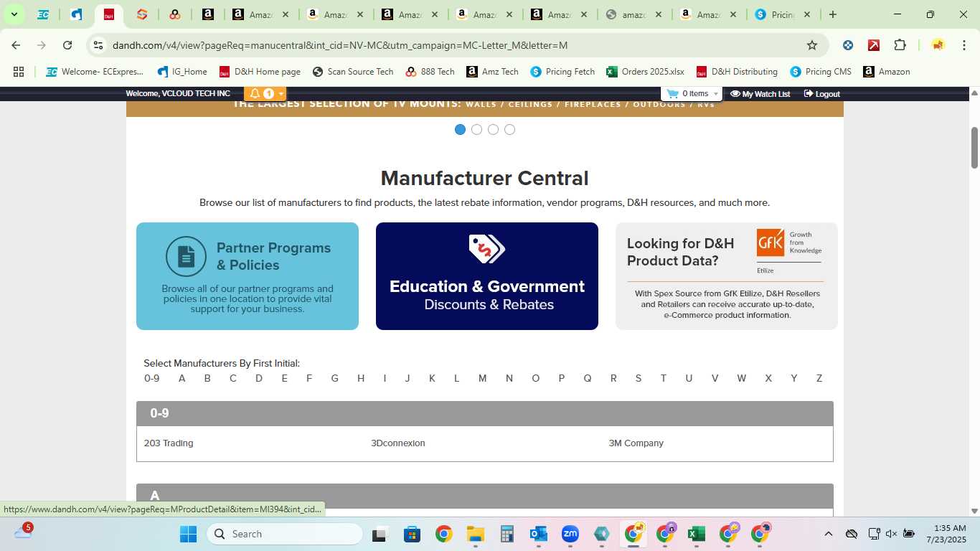Open Excel from taskbar

(695, 534)
